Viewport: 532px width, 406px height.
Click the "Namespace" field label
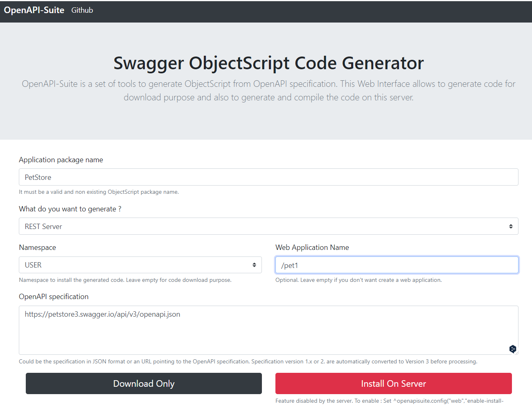[37, 247]
